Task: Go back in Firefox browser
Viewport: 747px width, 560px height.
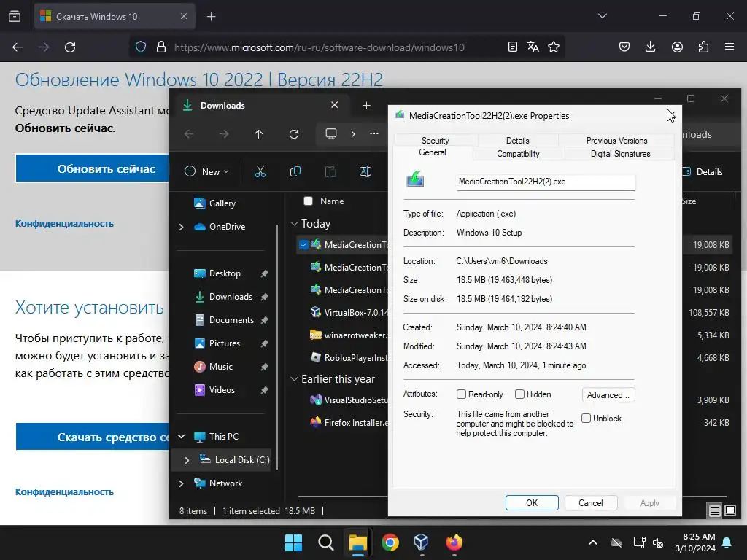Action: click(x=18, y=47)
